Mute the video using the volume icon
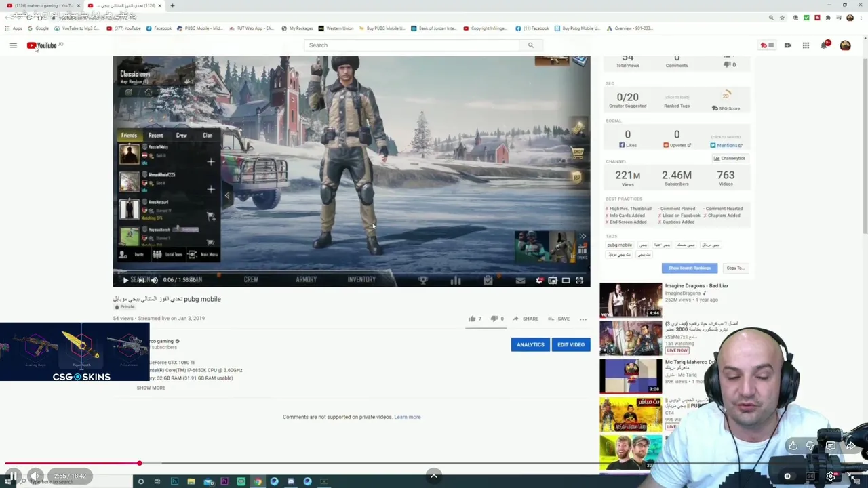 pyautogui.click(x=155, y=280)
